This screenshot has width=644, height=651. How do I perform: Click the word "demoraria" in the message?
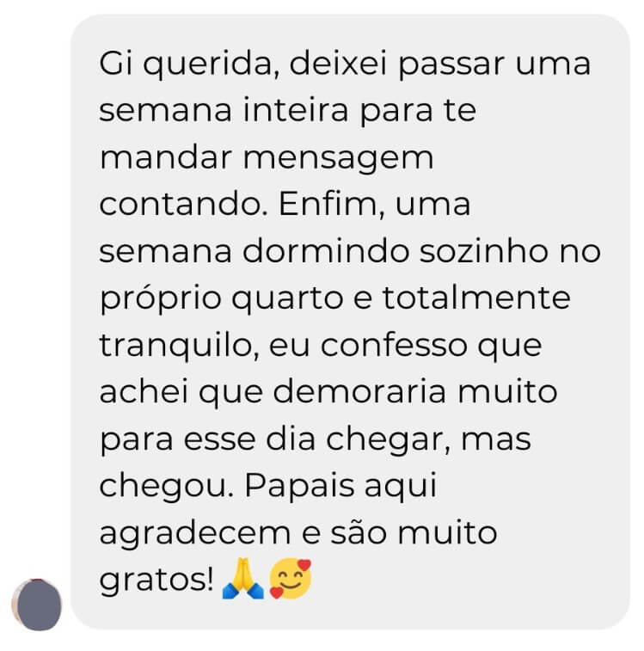[359, 391]
